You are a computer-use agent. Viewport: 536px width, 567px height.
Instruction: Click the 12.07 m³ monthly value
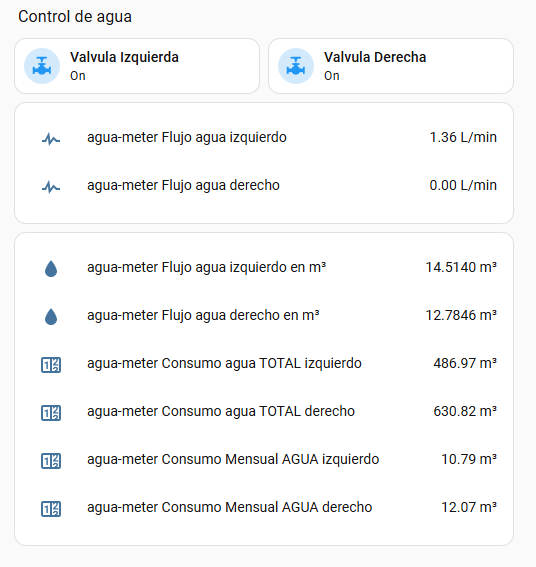point(469,508)
